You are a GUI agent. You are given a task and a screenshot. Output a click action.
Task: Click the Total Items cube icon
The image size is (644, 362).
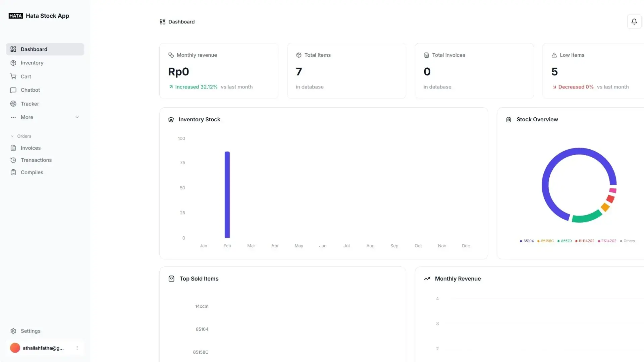(x=299, y=55)
